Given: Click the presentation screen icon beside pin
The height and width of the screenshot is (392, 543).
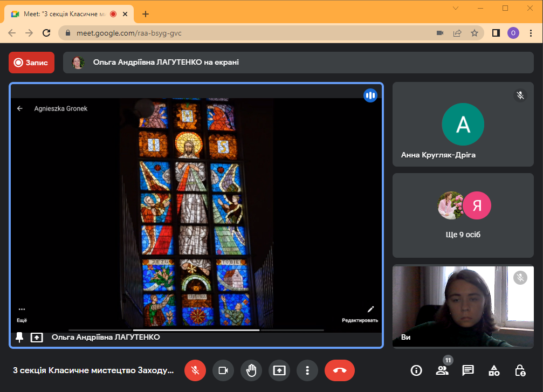Looking at the screenshot, I should [37, 338].
